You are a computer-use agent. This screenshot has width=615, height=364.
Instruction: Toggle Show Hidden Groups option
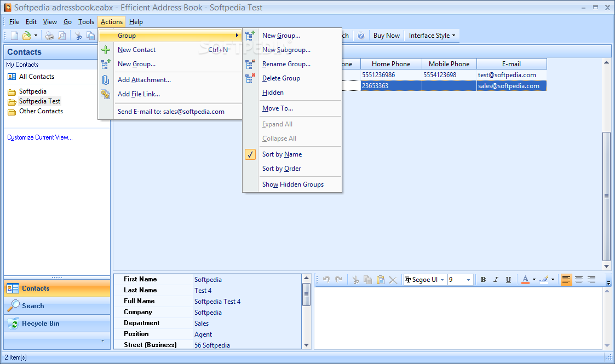coord(292,184)
